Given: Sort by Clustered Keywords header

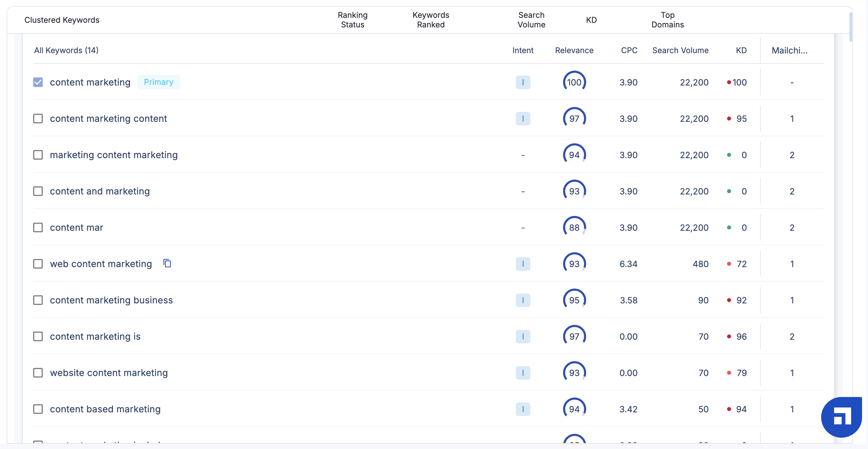Looking at the screenshot, I should tap(62, 20).
